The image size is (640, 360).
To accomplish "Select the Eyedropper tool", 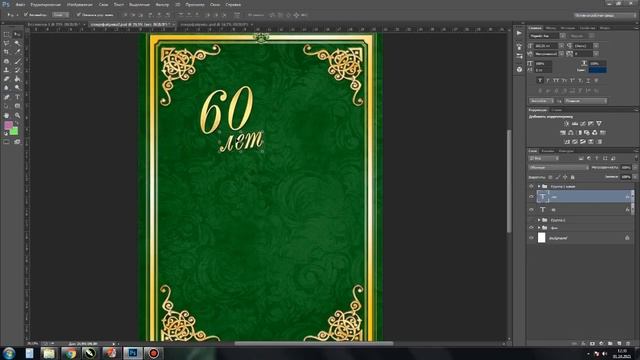I will point(17,52).
